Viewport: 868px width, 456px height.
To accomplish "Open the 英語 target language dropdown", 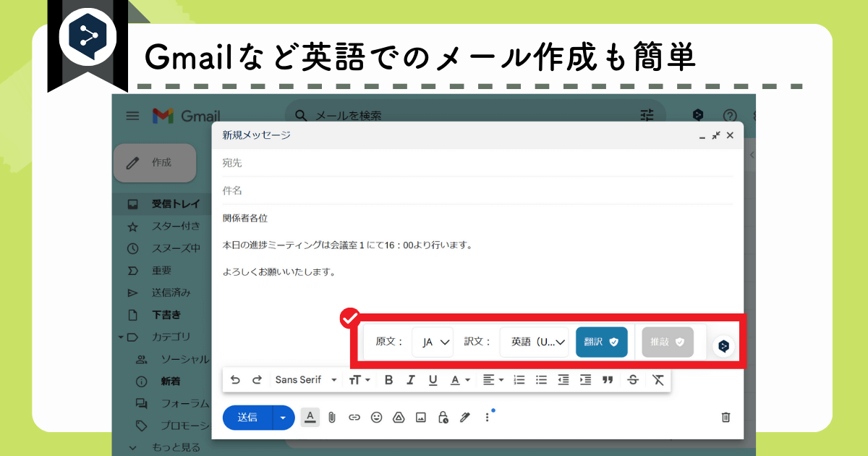I will coord(534,342).
